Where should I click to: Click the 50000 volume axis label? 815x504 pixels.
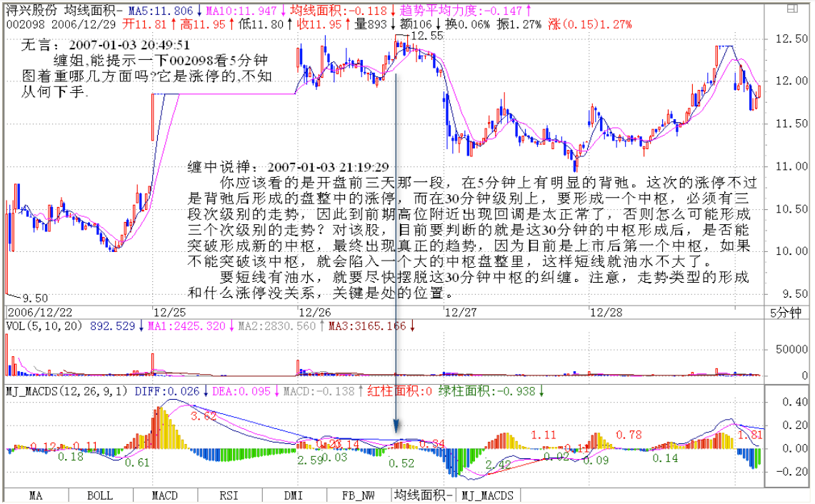click(791, 349)
